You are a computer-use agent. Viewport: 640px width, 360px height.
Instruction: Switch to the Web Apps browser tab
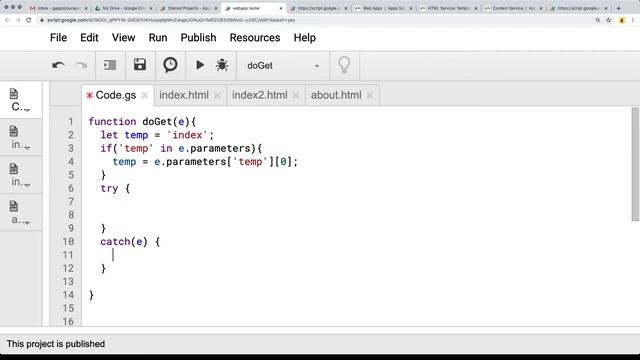(383, 8)
